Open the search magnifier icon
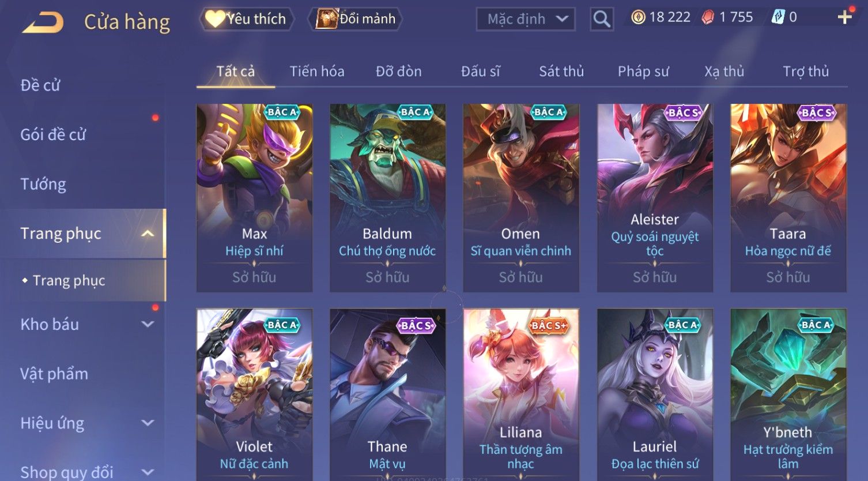868x481 pixels. tap(602, 19)
